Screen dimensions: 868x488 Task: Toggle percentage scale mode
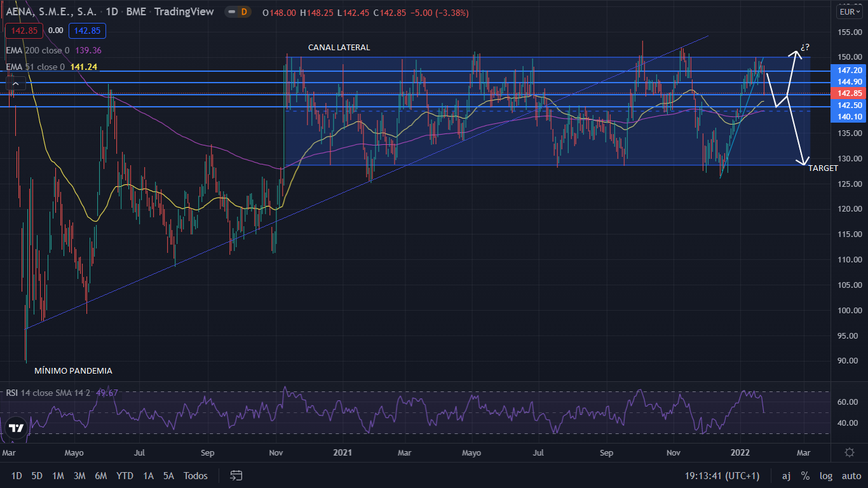click(x=805, y=475)
